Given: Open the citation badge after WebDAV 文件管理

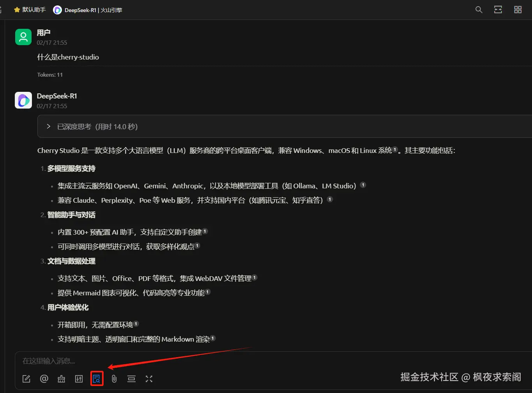Looking at the screenshot, I should pos(254,277).
